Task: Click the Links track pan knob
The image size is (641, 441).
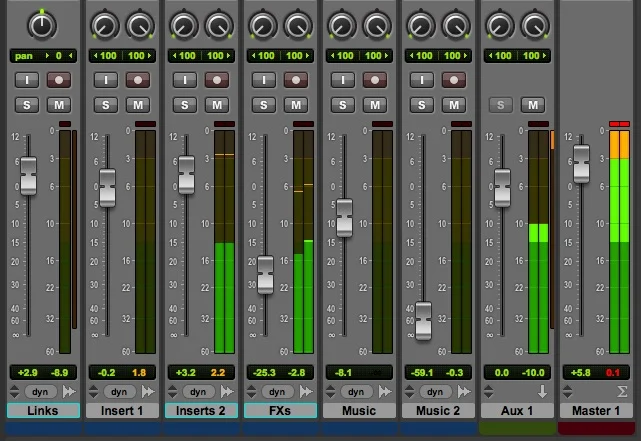Action: [42, 25]
